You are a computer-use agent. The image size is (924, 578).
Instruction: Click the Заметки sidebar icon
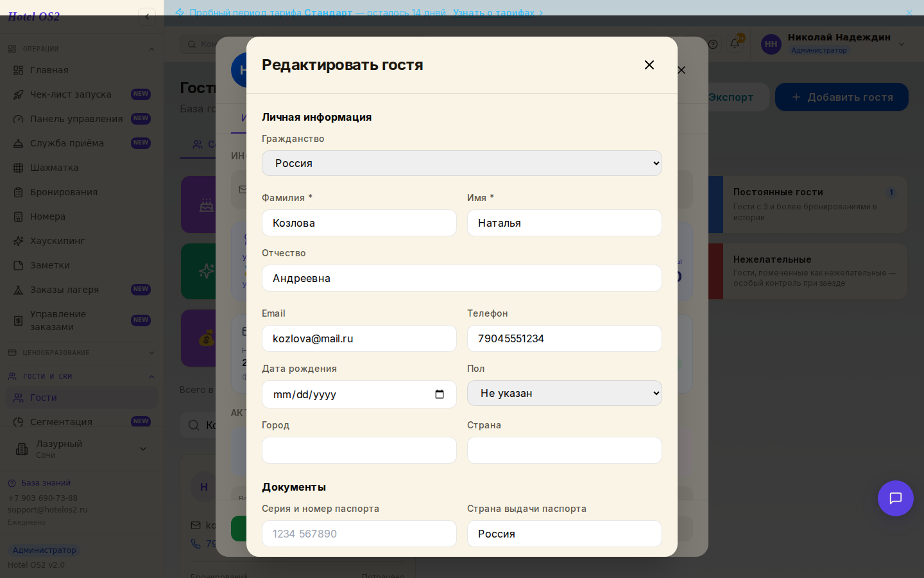tap(19, 265)
